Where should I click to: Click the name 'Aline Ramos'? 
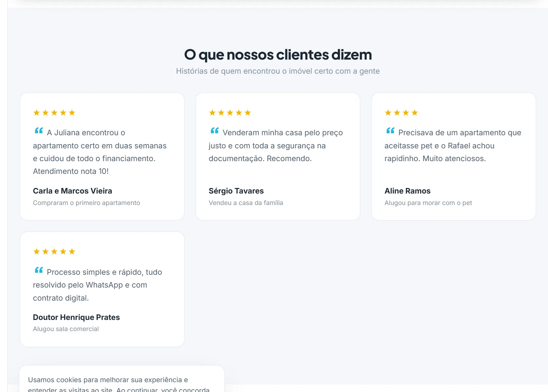click(407, 191)
